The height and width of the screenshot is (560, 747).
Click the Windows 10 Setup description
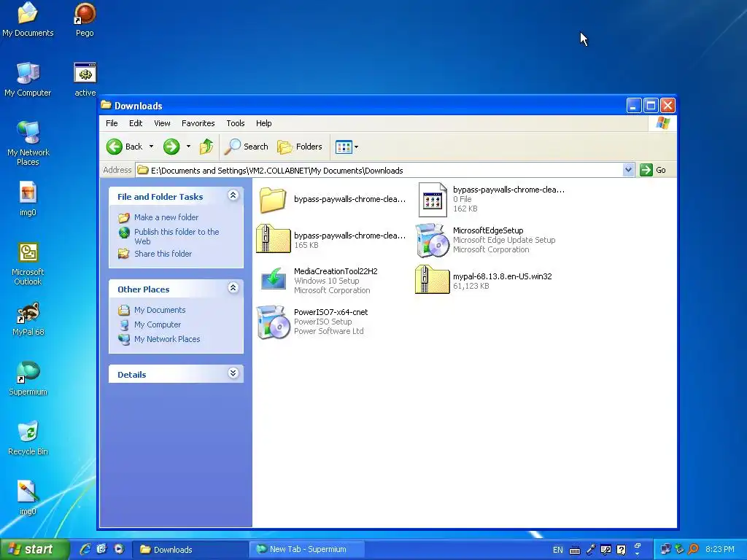(x=326, y=281)
